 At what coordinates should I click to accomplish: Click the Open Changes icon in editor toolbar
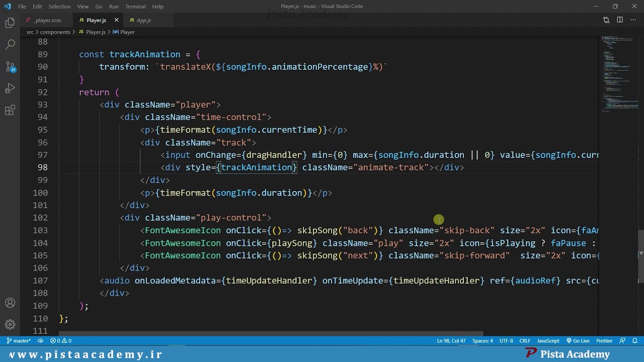(x=606, y=20)
